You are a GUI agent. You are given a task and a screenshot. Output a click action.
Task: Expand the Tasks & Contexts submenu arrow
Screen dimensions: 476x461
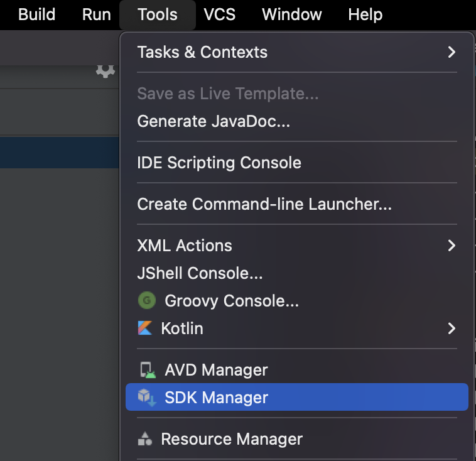(x=452, y=52)
